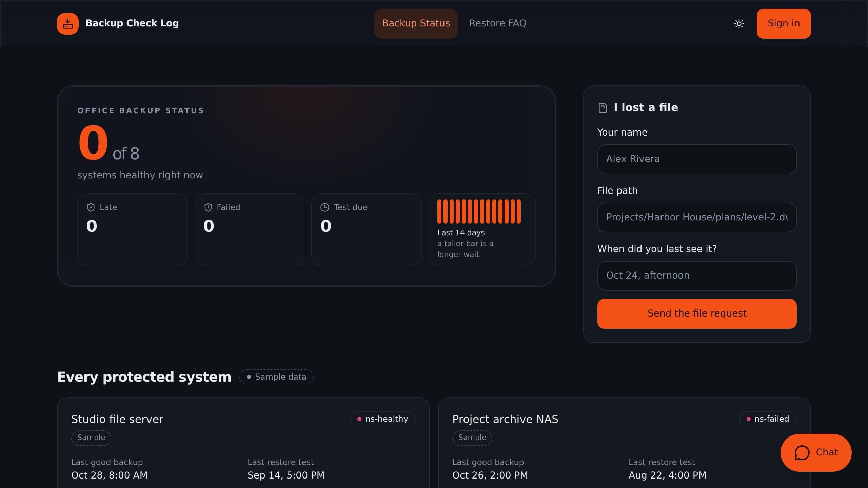The width and height of the screenshot is (868, 488).
Task: Click the ns-failed status badge
Action: tap(768, 419)
